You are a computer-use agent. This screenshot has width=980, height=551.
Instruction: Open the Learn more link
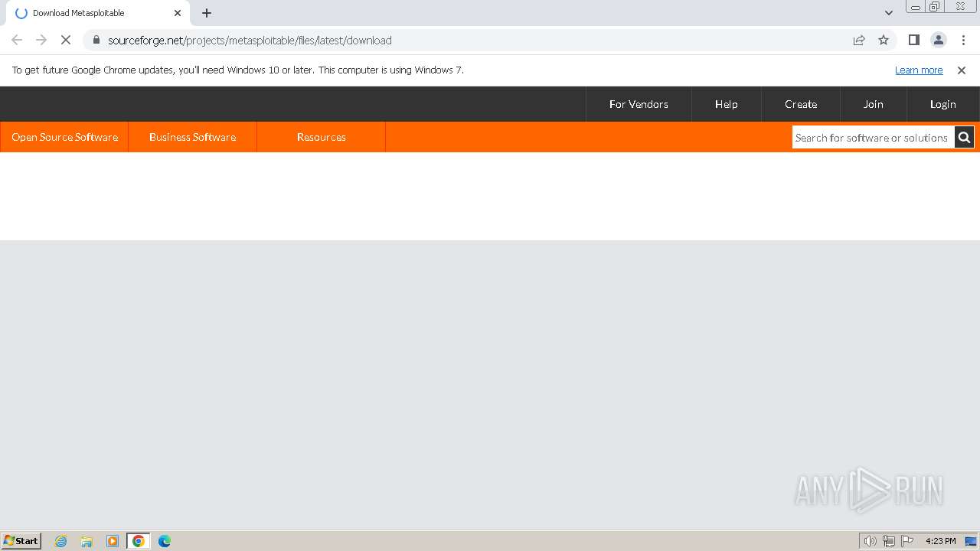pyautogui.click(x=919, y=70)
